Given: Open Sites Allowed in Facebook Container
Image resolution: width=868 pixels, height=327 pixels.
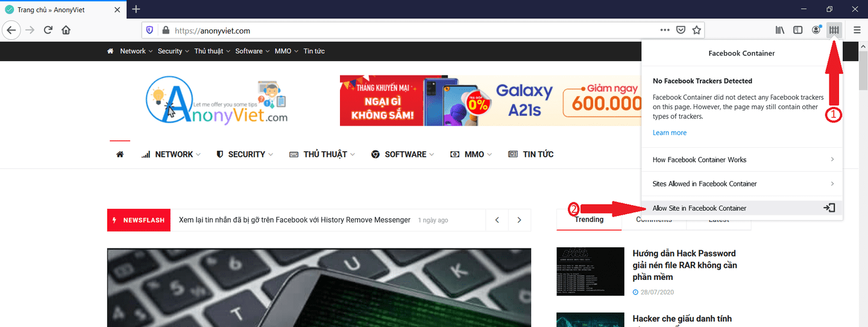Looking at the screenshot, I should (741, 183).
